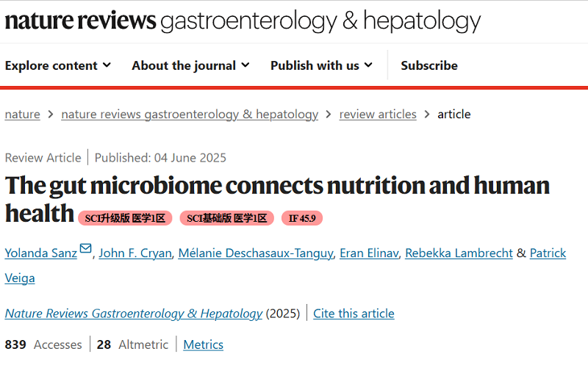Open the italic journal name link
The width and height of the screenshot is (588, 365).
pyautogui.click(x=134, y=314)
